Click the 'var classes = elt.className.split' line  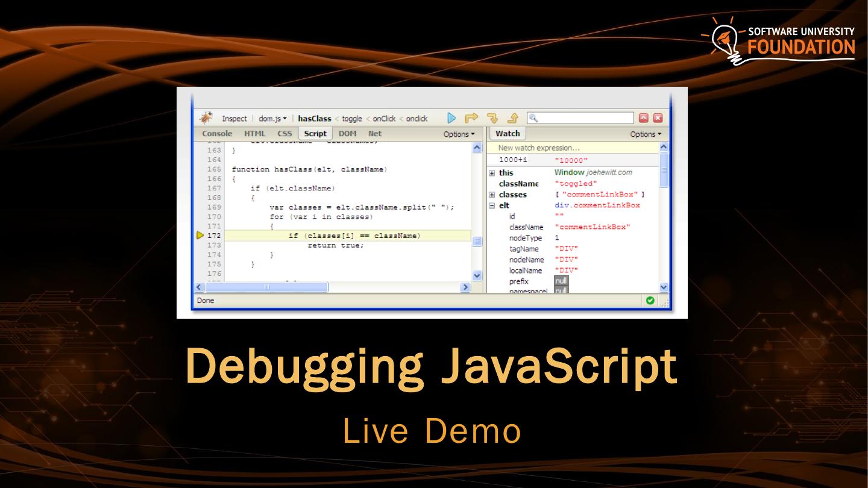(362, 207)
